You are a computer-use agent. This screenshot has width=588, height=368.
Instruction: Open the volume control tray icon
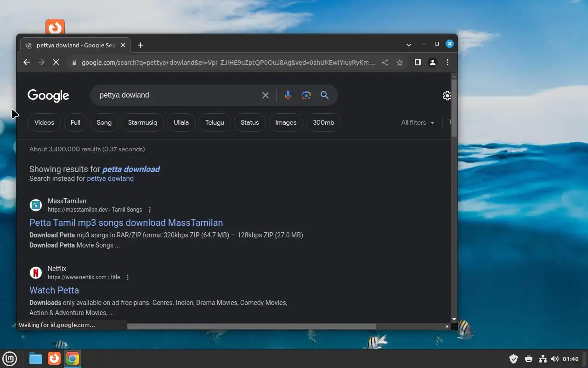tap(555, 359)
